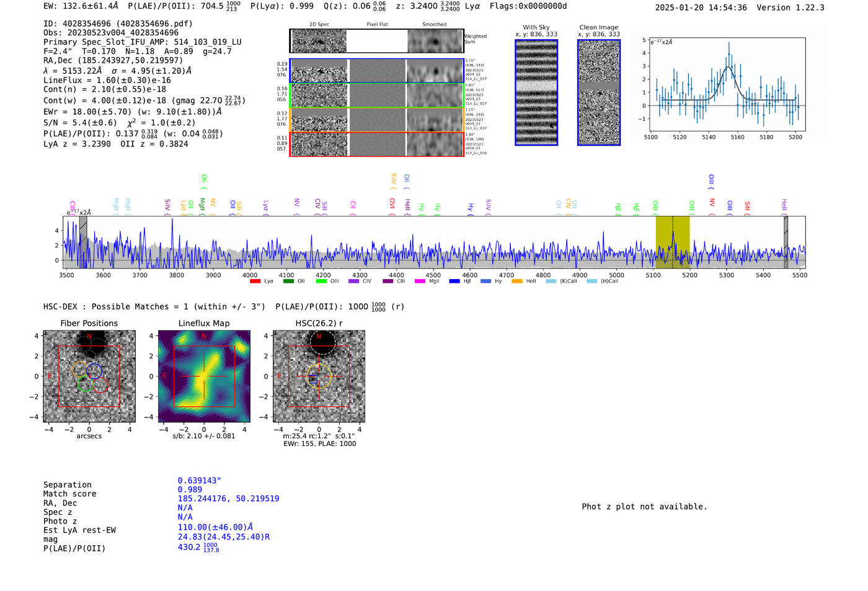Screen dimensions: 868x591
Task: Click the red-bordered fiber row 2D spectrum
Action: [x=319, y=144]
